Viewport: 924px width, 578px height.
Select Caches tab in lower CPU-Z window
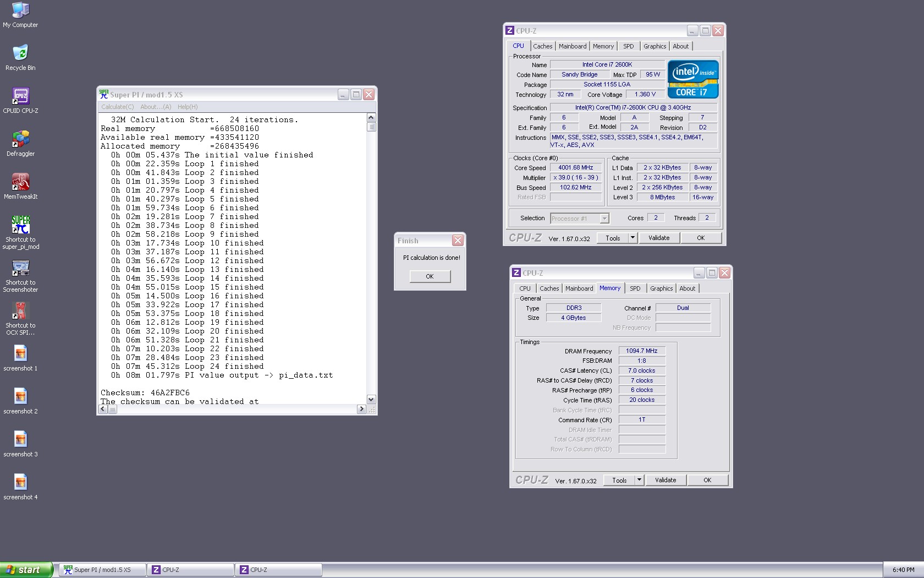coord(549,288)
